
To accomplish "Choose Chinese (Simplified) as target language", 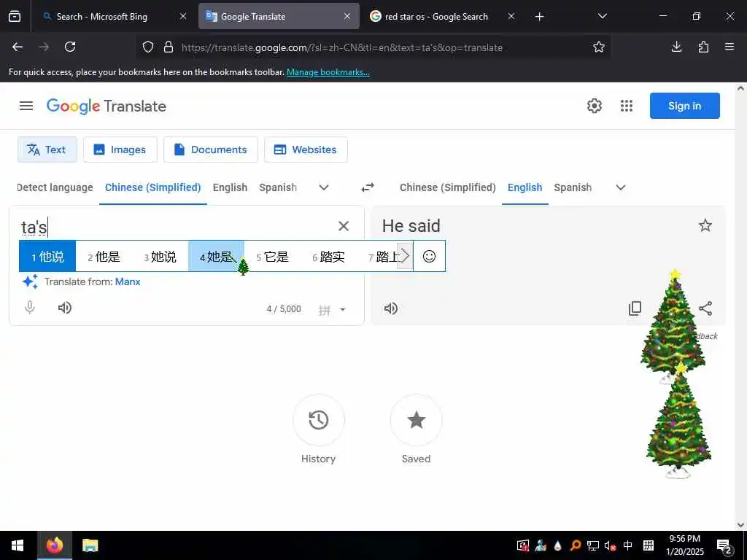I will 448,187.
